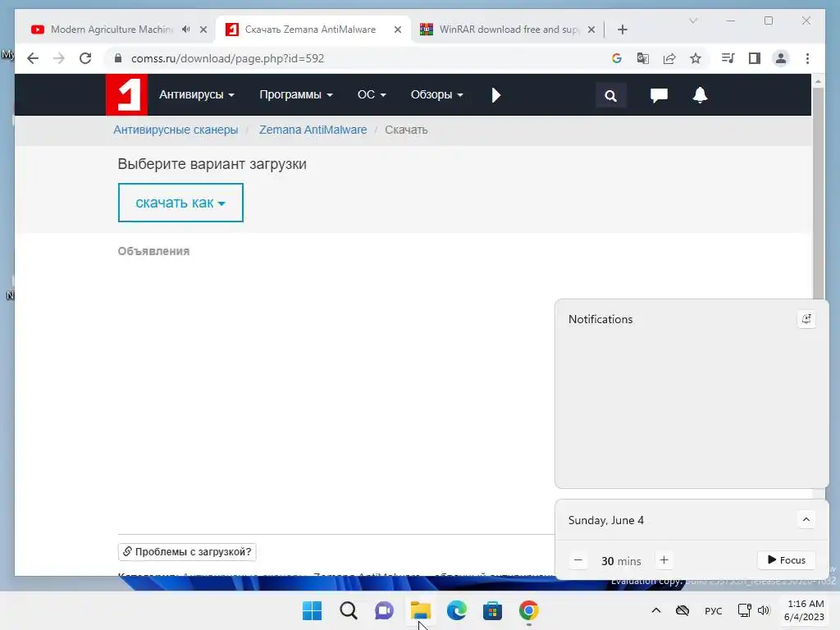Open the site search icon
Image resolution: width=840 pixels, height=630 pixels.
pos(610,95)
